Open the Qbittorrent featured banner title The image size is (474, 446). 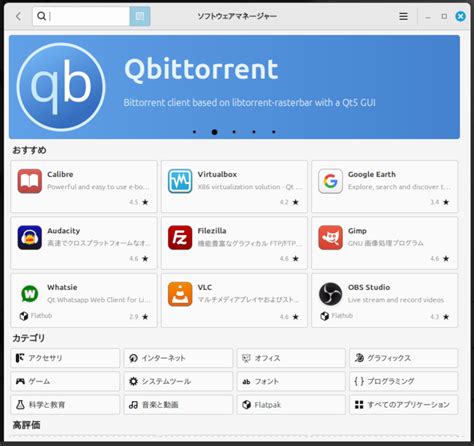pyautogui.click(x=201, y=69)
